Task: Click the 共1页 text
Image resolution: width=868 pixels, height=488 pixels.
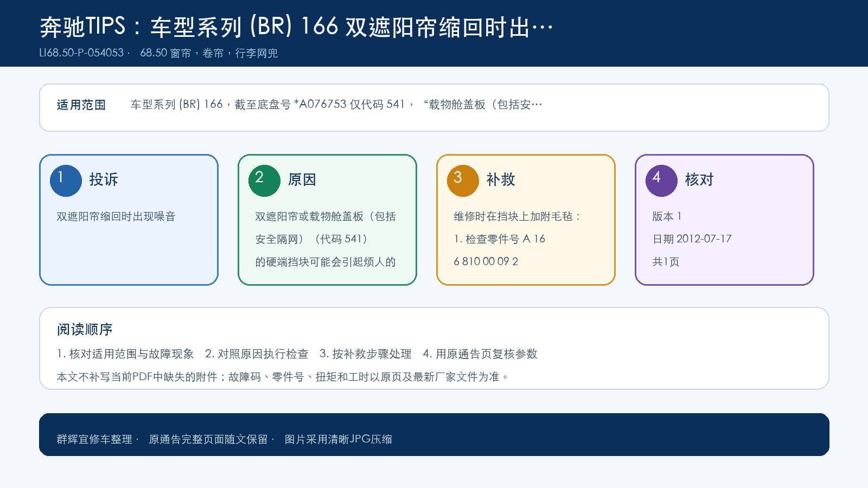Action: pos(666,262)
